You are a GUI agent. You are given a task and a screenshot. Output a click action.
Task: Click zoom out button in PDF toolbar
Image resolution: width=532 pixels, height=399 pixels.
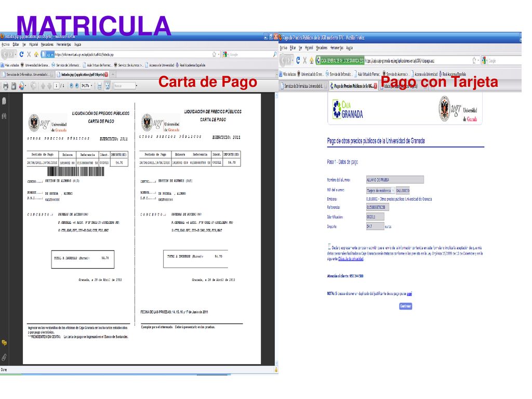point(71,86)
